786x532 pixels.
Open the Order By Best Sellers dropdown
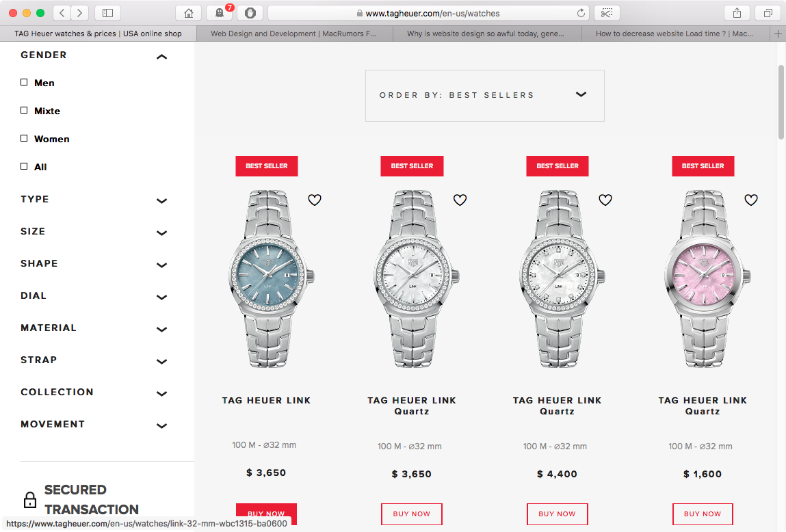click(x=485, y=95)
